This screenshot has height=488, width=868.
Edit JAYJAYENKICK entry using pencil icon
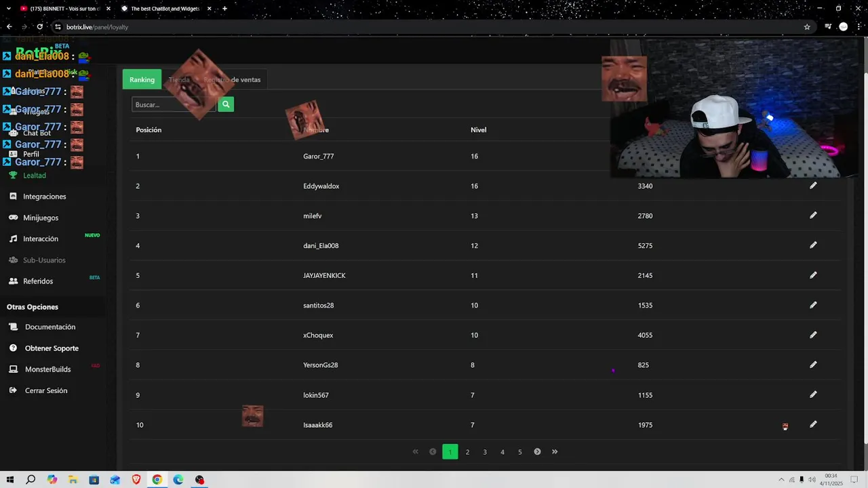tap(813, 275)
